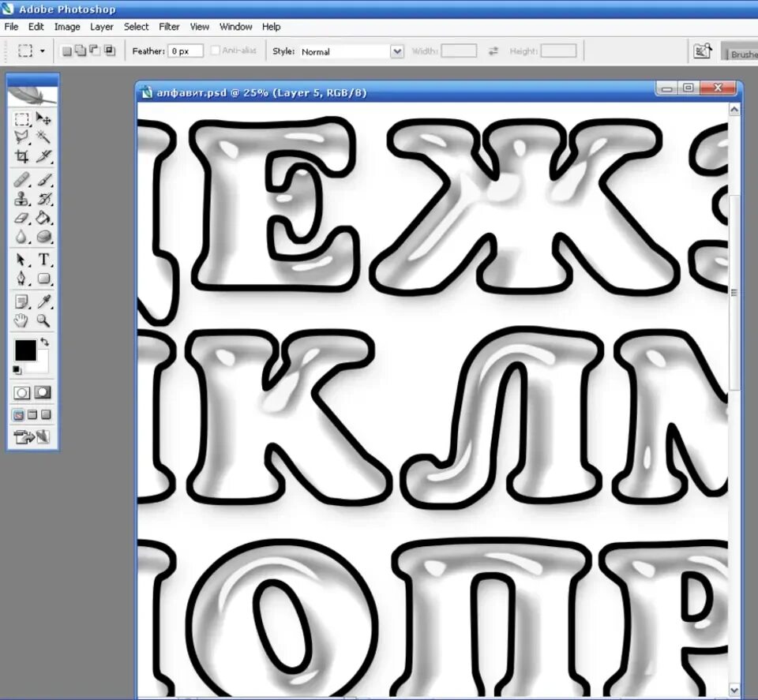Set Subtract from selection mode

pyautogui.click(x=96, y=51)
